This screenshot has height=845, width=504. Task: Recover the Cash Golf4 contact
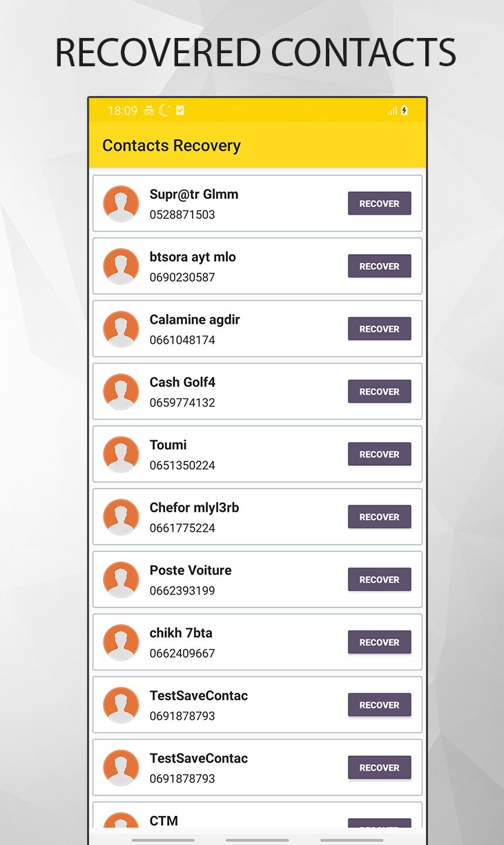379,391
